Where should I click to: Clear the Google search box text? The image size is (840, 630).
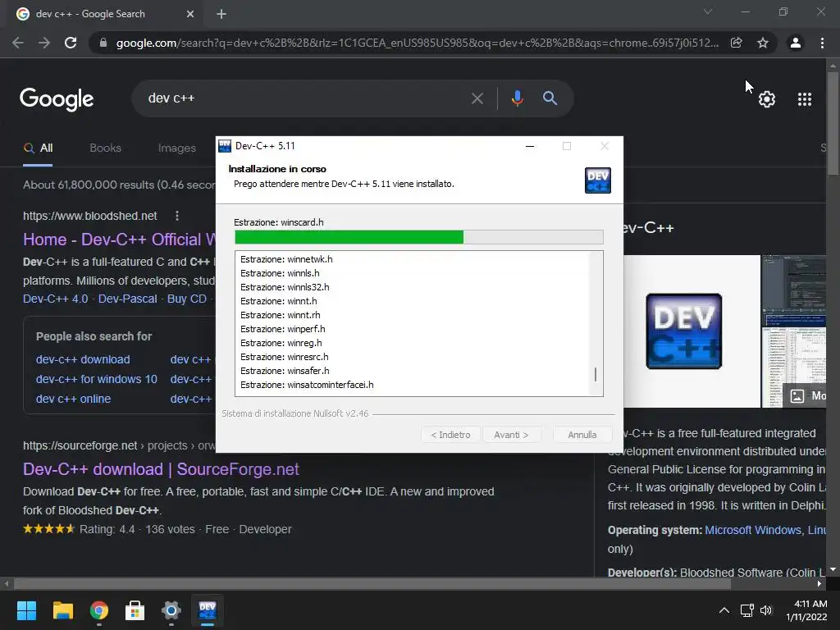click(x=477, y=98)
